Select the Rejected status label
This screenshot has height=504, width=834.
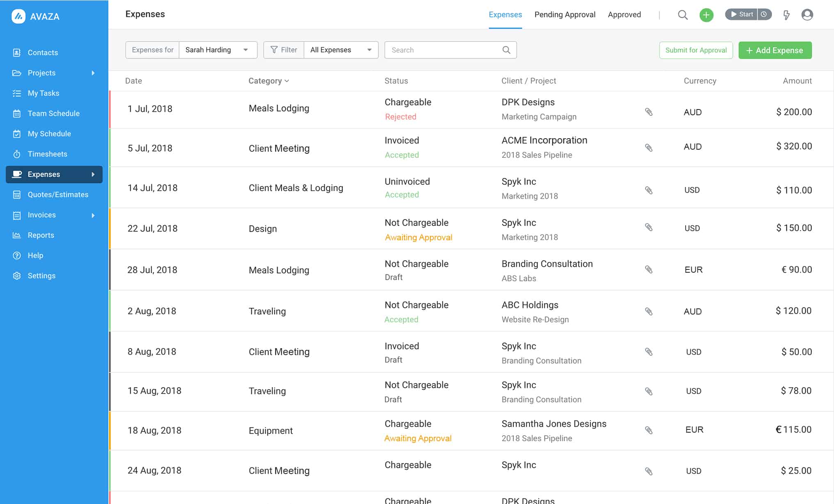coord(400,117)
